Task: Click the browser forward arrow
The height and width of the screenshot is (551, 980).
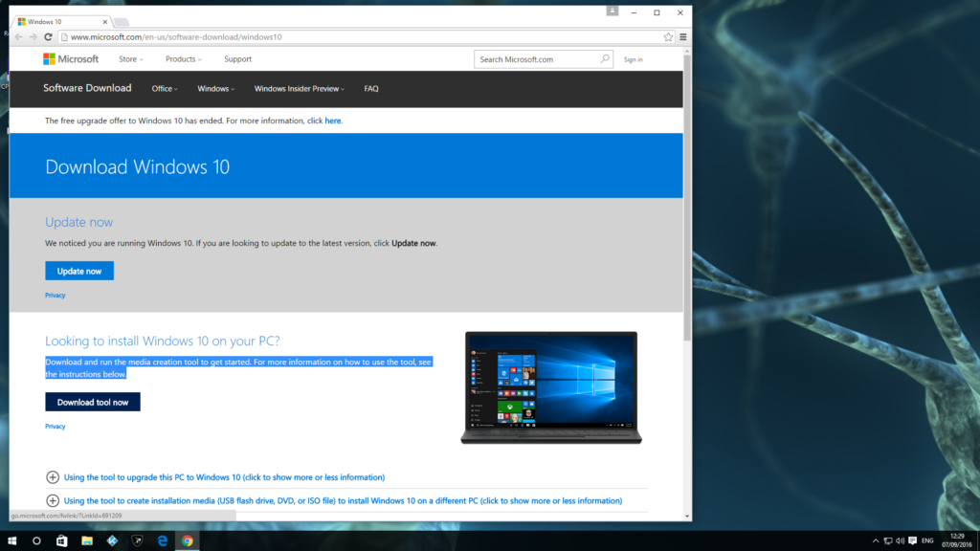Action: point(33,37)
